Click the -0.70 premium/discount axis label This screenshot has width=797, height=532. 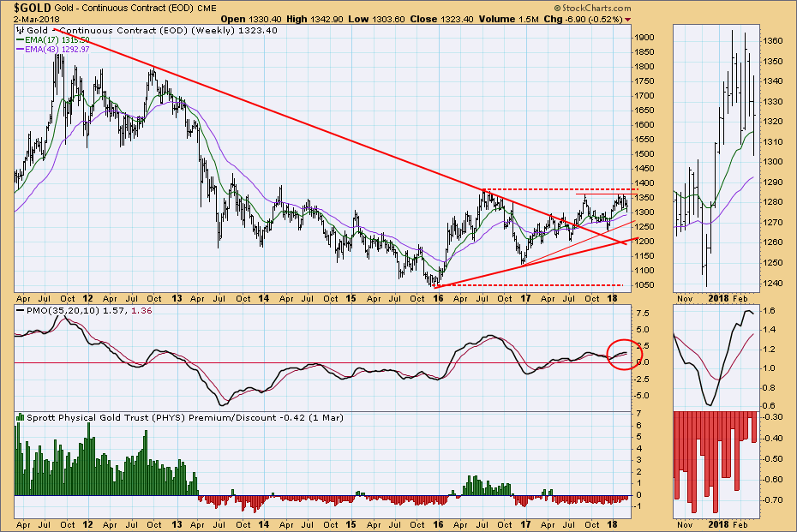[771, 500]
